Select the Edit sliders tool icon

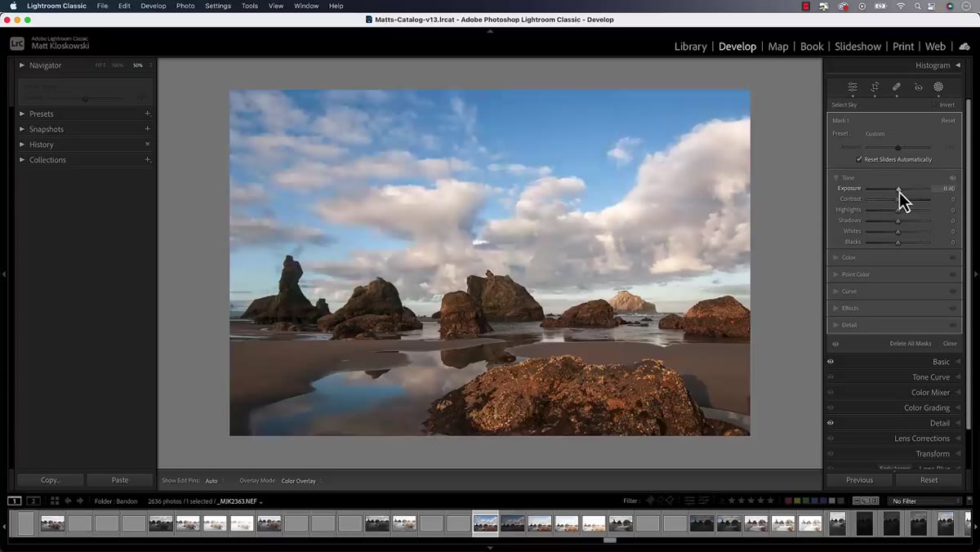point(853,87)
